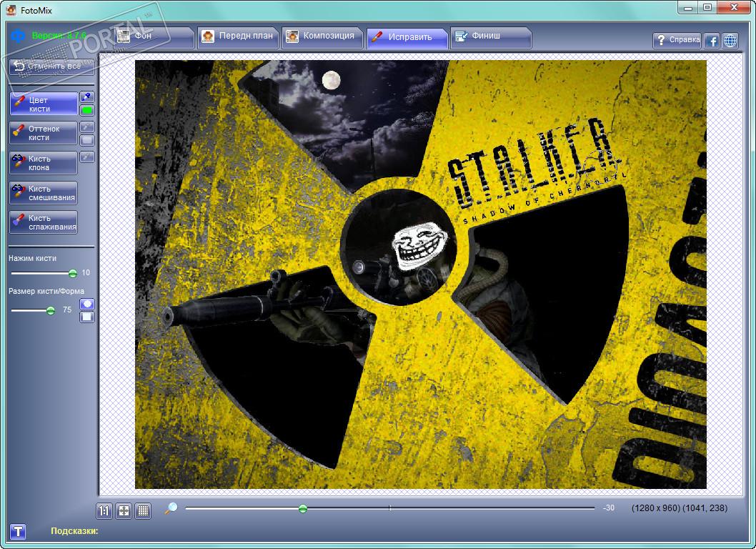This screenshot has height=549, width=756.
Task: Click the magnifier zoom icon
Action: (x=171, y=508)
